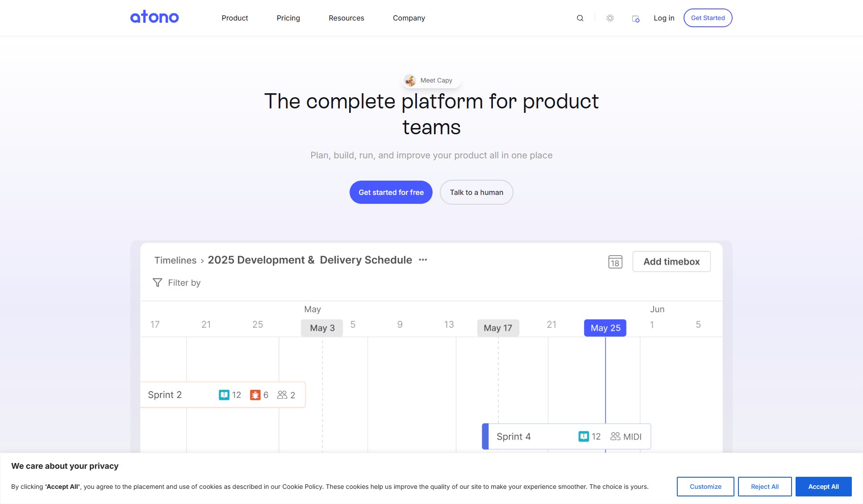Open the calendar icon labeled 18
The width and height of the screenshot is (863, 504).
pyautogui.click(x=615, y=262)
